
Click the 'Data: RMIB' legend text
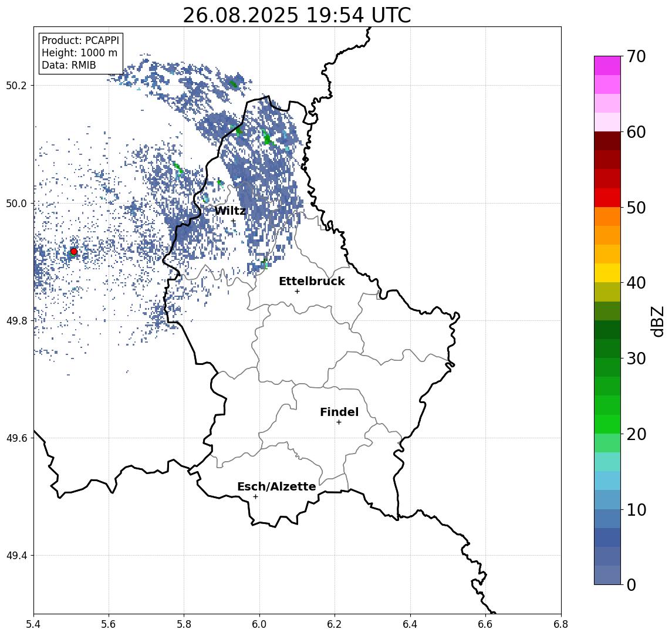point(69,66)
